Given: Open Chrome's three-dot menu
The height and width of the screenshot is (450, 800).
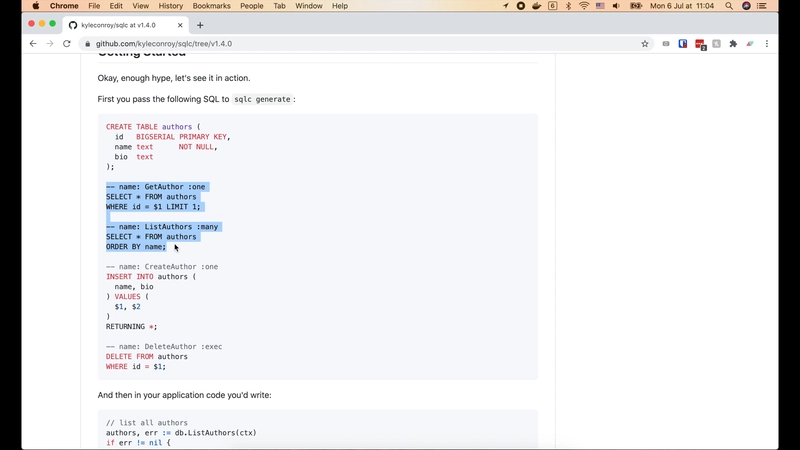Looking at the screenshot, I should pyautogui.click(x=767, y=44).
